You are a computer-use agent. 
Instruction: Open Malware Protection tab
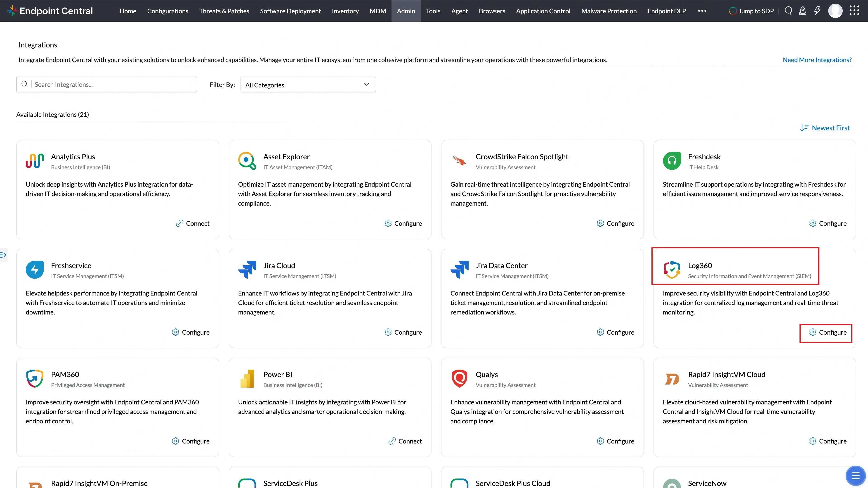coord(609,11)
